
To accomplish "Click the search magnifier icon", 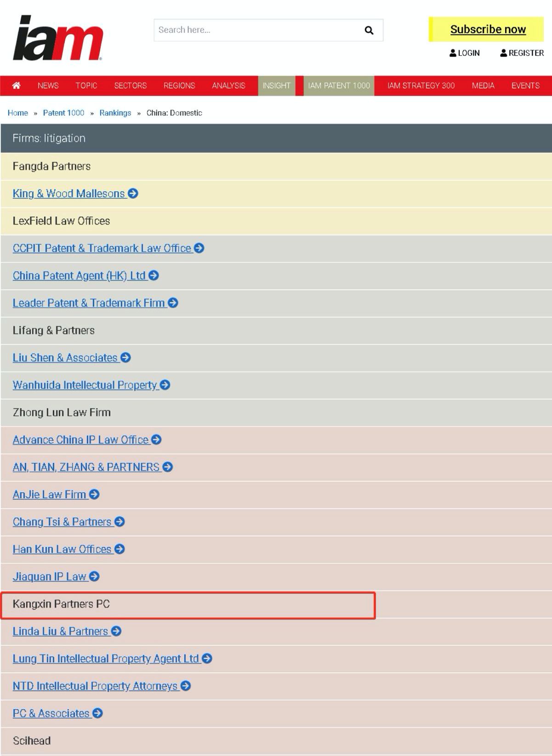I will point(369,30).
